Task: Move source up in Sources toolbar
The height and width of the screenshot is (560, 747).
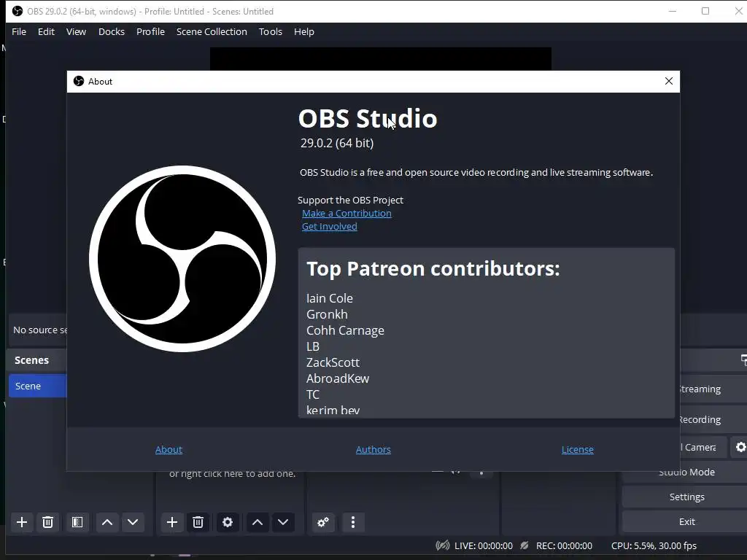Action: [258, 522]
